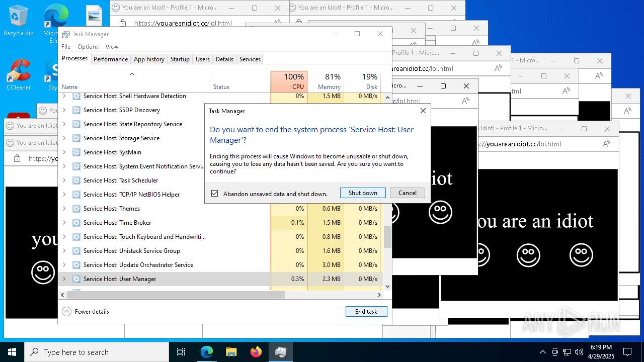Click Fewer details link
The height and width of the screenshot is (362, 644).
tap(92, 312)
